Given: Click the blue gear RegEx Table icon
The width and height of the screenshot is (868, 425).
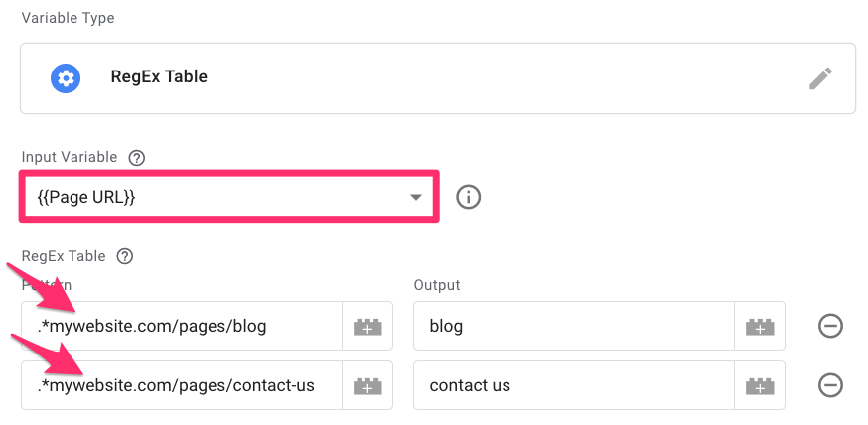Looking at the screenshot, I should tap(66, 78).
